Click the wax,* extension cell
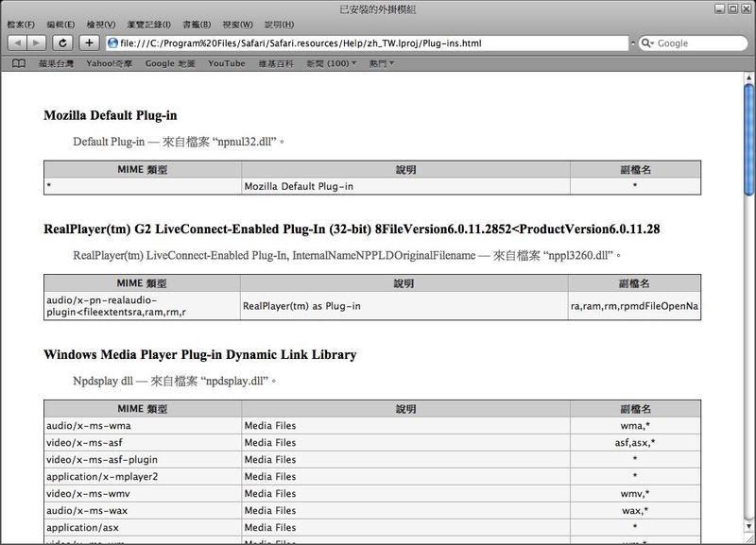Image resolution: width=756 pixels, height=545 pixels. pyautogui.click(x=635, y=510)
